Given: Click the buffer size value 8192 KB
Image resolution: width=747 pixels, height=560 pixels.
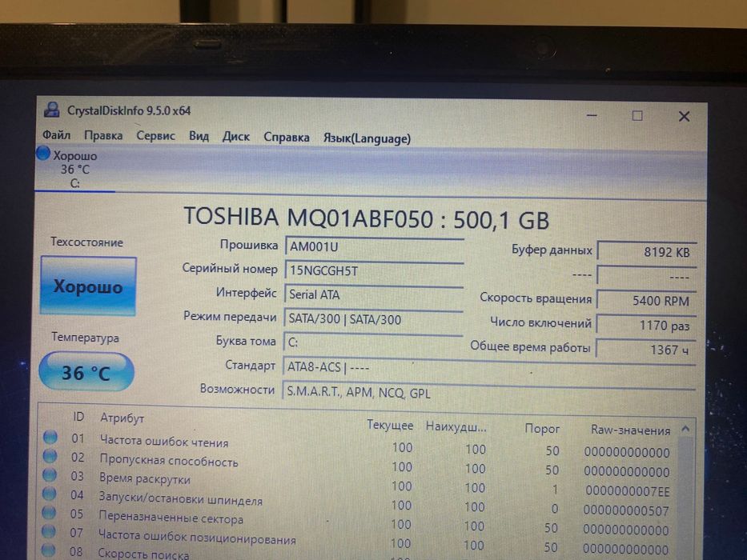Looking at the screenshot, I should tap(647, 252).
